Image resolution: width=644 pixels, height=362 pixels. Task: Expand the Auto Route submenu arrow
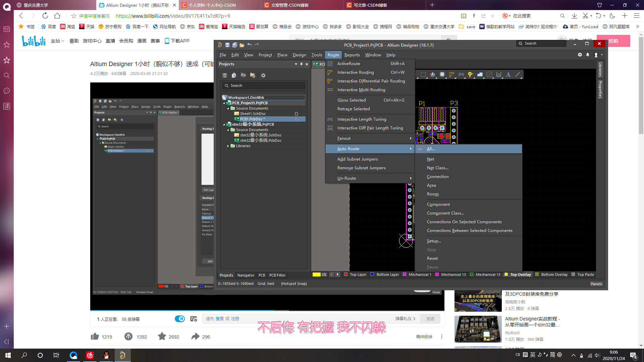(x=411, y=149)
